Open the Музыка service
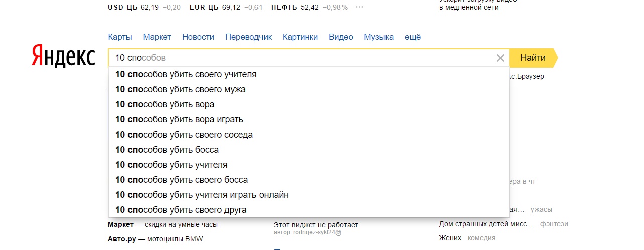Screen dimensions: 644x250 (378, 37)
